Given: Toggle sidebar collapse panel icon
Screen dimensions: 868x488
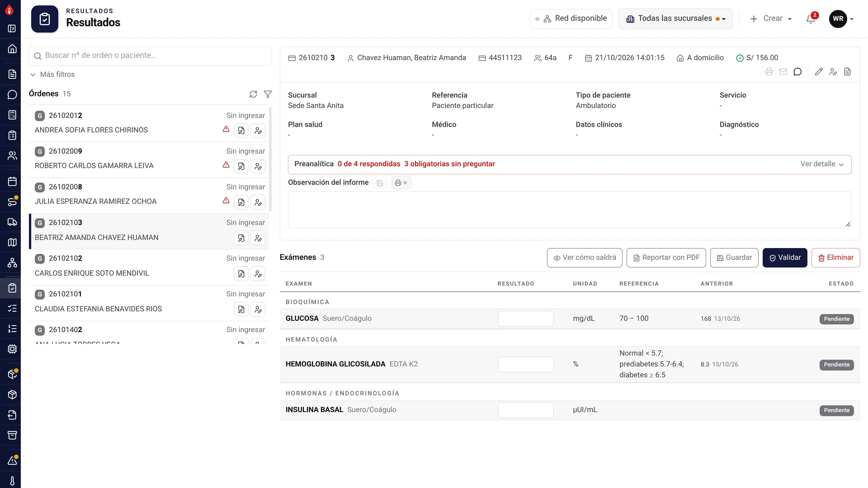Looking at the screenshot, I should click(x=12, y=28).
